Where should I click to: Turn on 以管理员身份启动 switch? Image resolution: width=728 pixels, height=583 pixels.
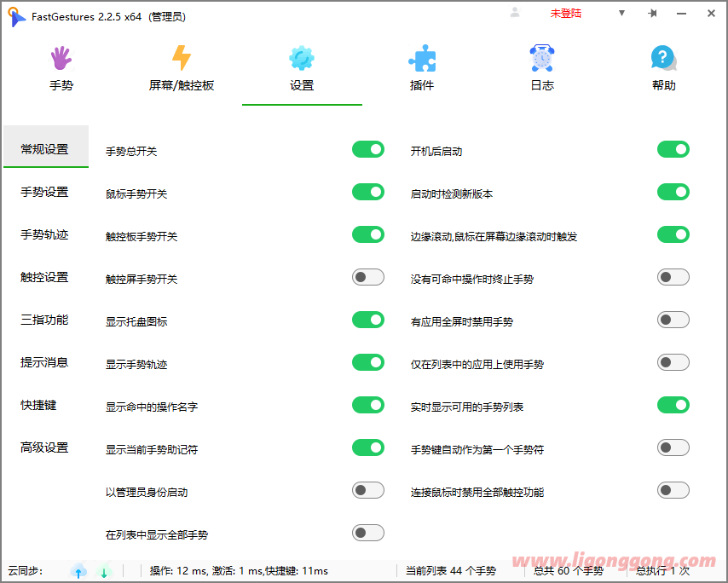click(368, 491)
